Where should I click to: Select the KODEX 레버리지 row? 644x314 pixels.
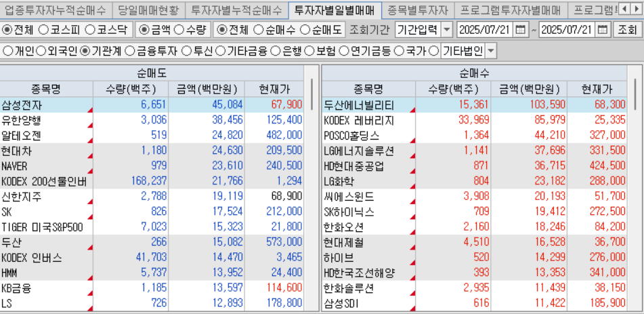click(x=475, y=120)
